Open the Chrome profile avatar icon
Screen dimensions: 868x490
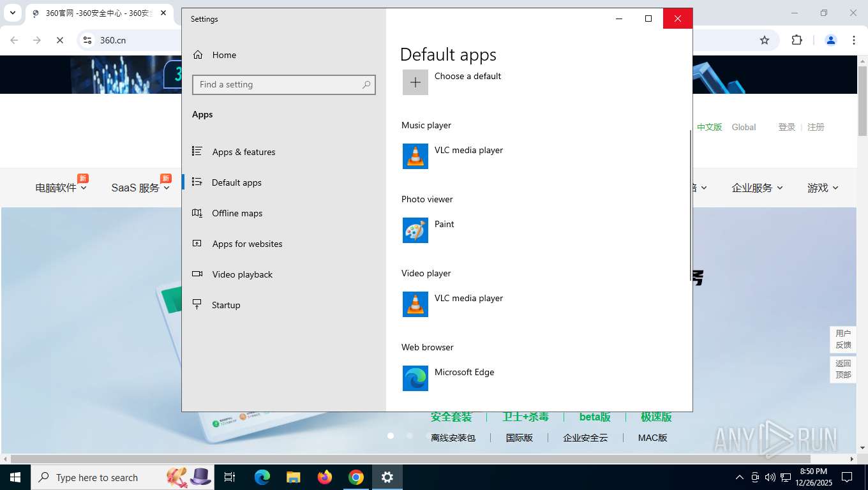point(831,40)
